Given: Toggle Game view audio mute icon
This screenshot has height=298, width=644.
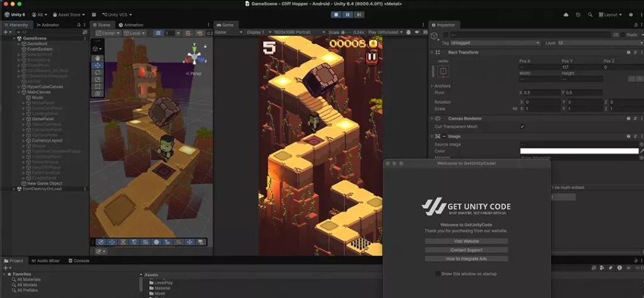Looking at the screenshot, I should (418, 32).
